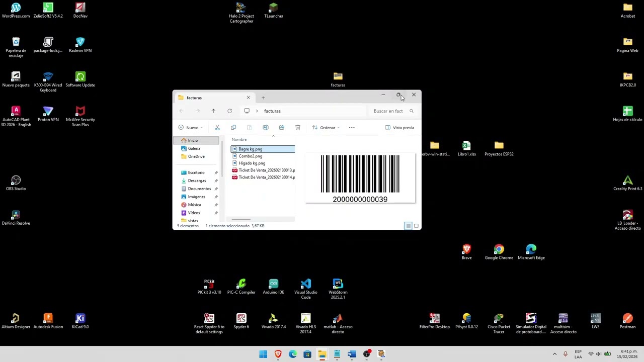Open Word from the taskbar
The height and width of the screenshot is (362, 644).
pyautogui.click(x=352, y=354)
